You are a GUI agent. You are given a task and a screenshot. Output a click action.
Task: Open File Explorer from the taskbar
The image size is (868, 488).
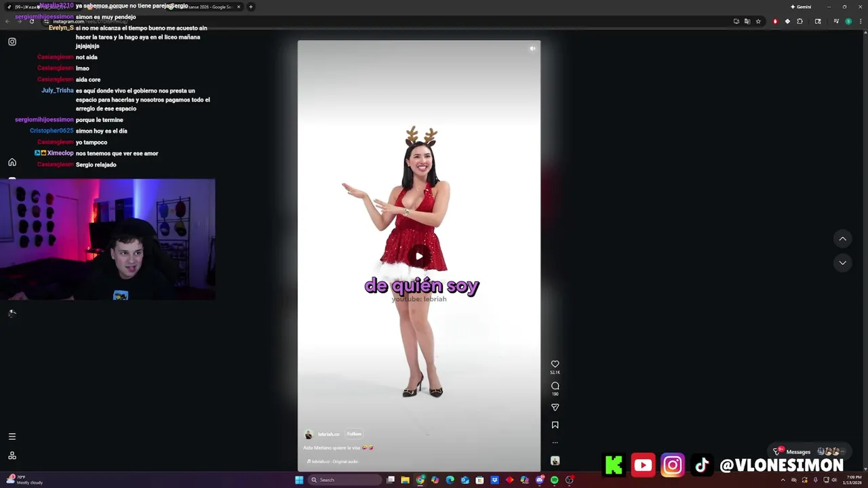click(406, 480)
